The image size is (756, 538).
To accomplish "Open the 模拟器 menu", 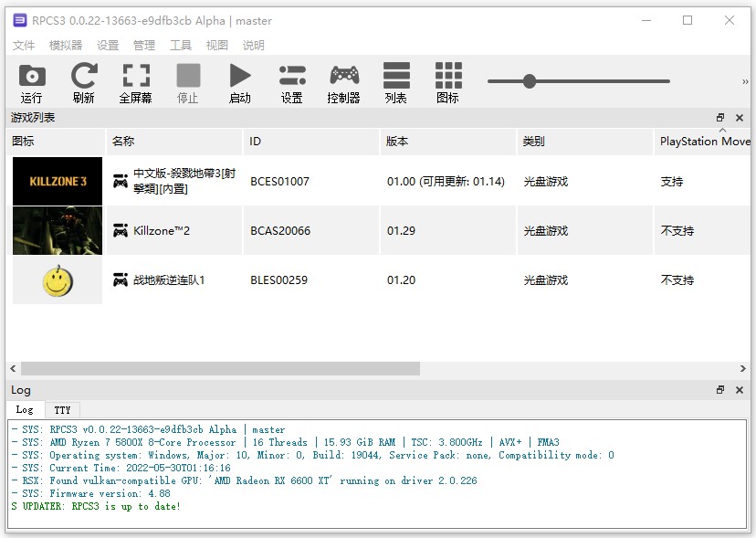I will pyautogui.click(x=66, y=46).
